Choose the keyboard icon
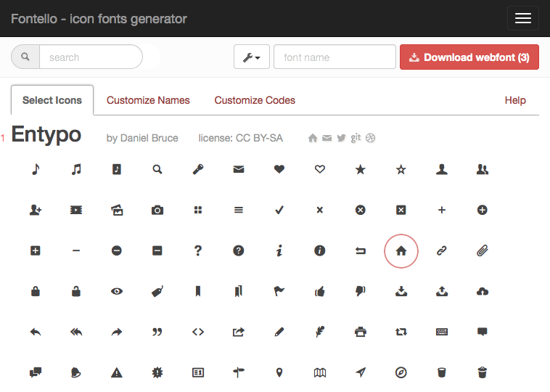 click(442, 332)
